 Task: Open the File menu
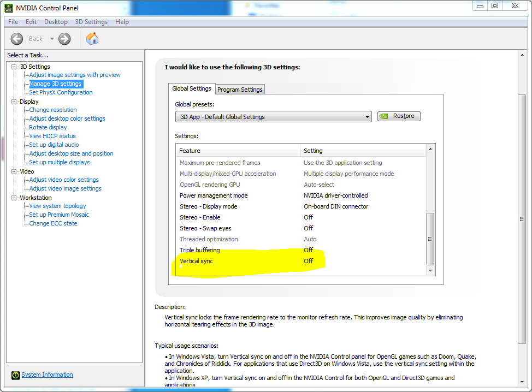click(13, 22)
